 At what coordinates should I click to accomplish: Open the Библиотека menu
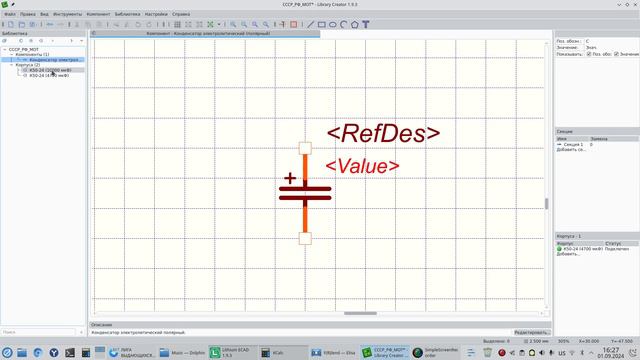pos(127,14)
